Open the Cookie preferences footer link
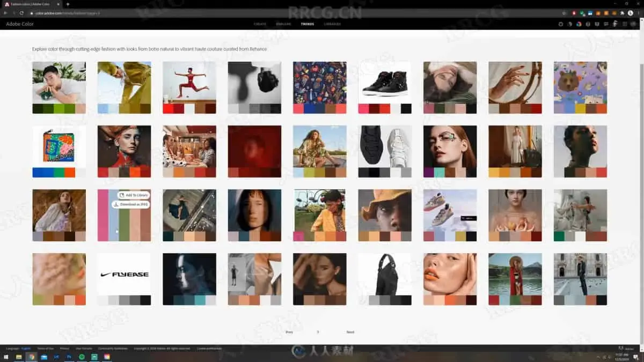The image size is (644, 362). 209,349
